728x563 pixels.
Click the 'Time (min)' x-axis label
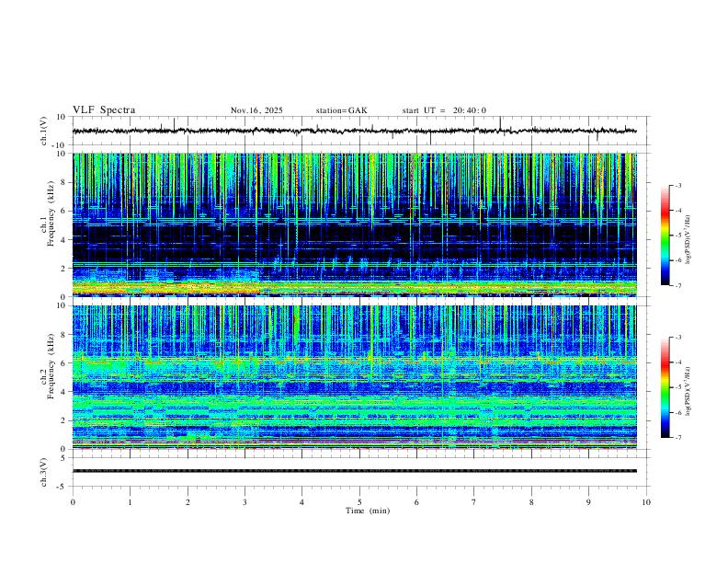coord(368,511)
